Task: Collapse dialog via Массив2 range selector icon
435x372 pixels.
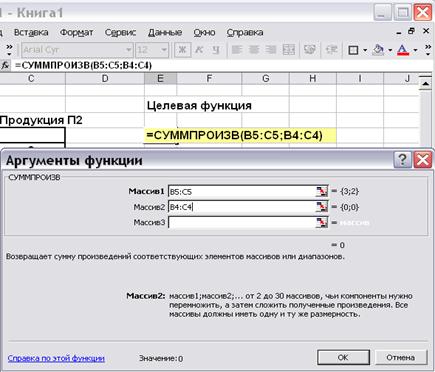Action: 321,207
